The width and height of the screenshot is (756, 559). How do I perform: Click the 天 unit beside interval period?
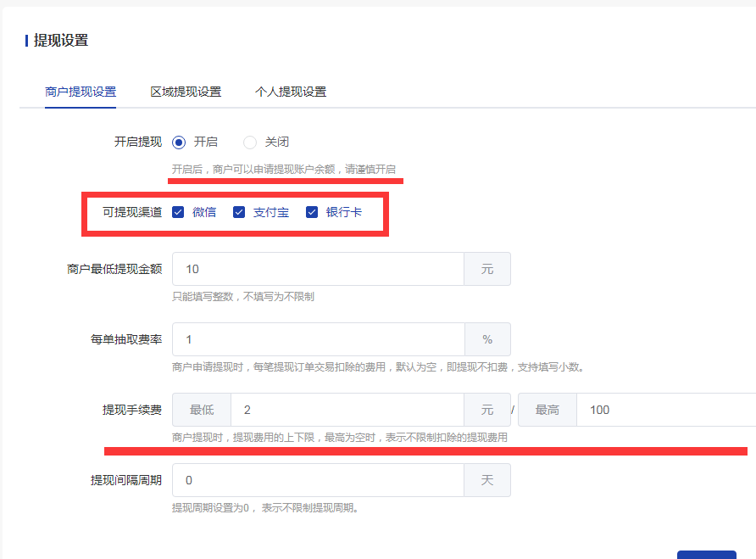[487, 480]
